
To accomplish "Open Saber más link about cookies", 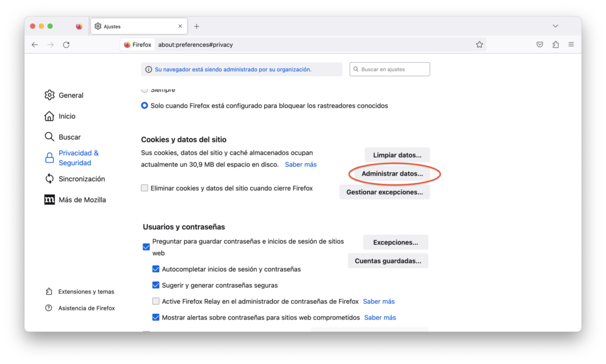I will click(301, 165).
